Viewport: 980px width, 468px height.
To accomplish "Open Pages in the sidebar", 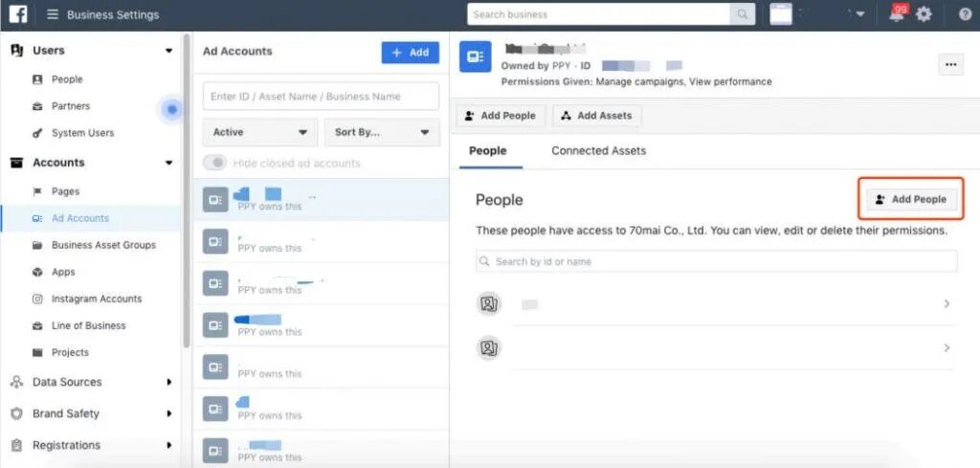I will [x=65, y=191].
